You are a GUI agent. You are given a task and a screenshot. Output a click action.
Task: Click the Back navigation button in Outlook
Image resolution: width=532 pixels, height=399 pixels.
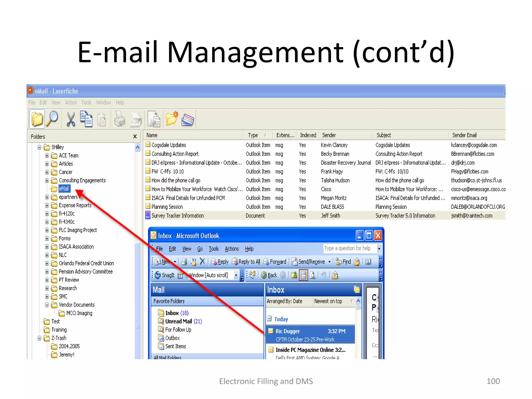[x=269, y=275]
